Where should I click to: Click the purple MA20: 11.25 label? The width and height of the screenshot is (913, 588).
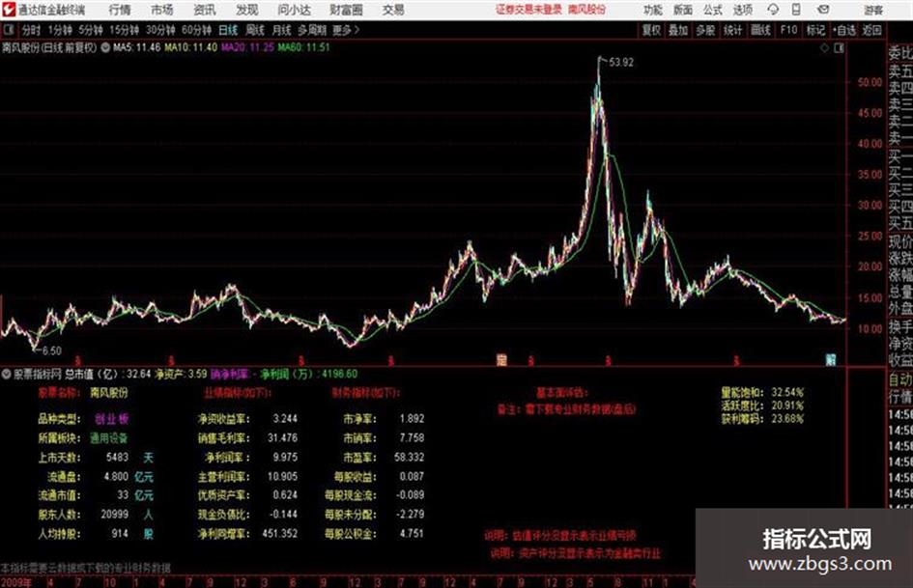coord(247,47)
